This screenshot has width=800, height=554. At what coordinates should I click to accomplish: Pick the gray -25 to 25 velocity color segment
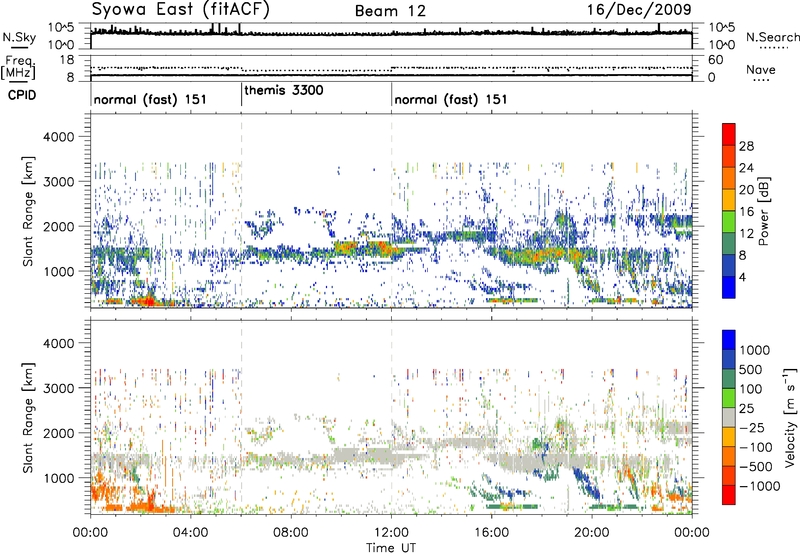point(729,418)
